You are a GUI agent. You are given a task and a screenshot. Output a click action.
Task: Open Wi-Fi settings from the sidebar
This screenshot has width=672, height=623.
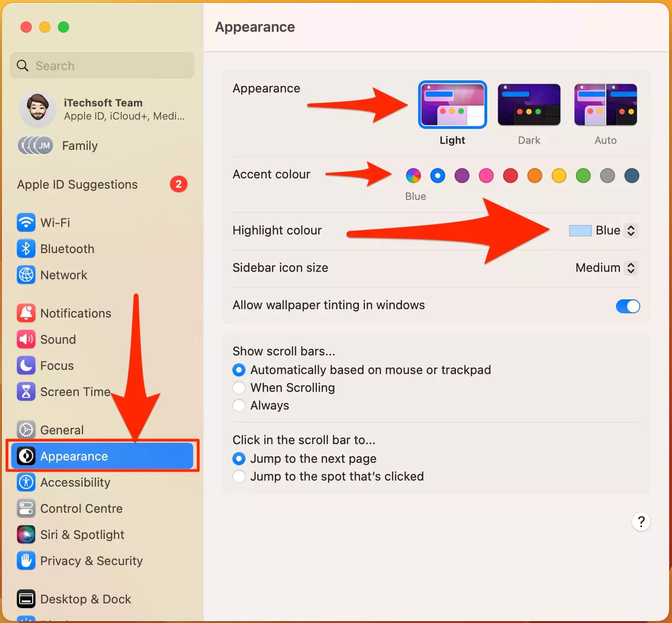55,223
